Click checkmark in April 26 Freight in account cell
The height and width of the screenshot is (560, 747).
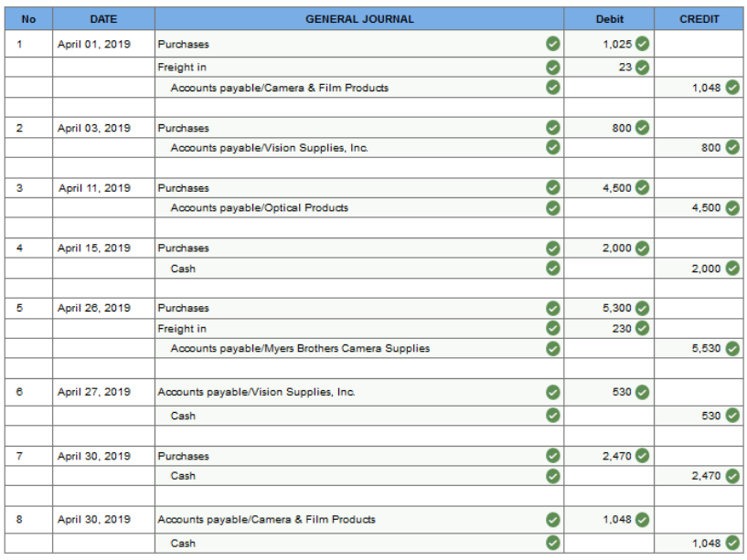[552, 328]
